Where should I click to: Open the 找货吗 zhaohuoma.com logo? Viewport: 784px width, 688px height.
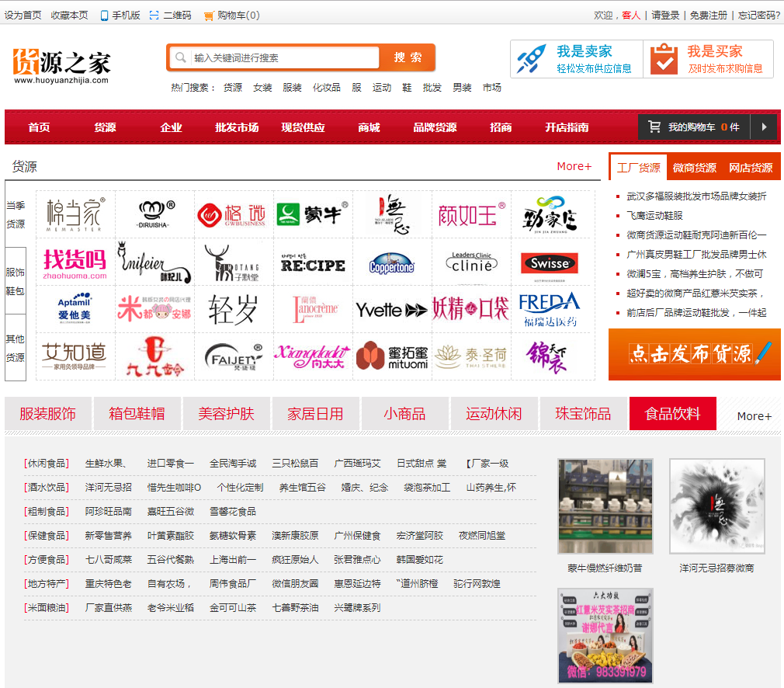click(75, 262)
